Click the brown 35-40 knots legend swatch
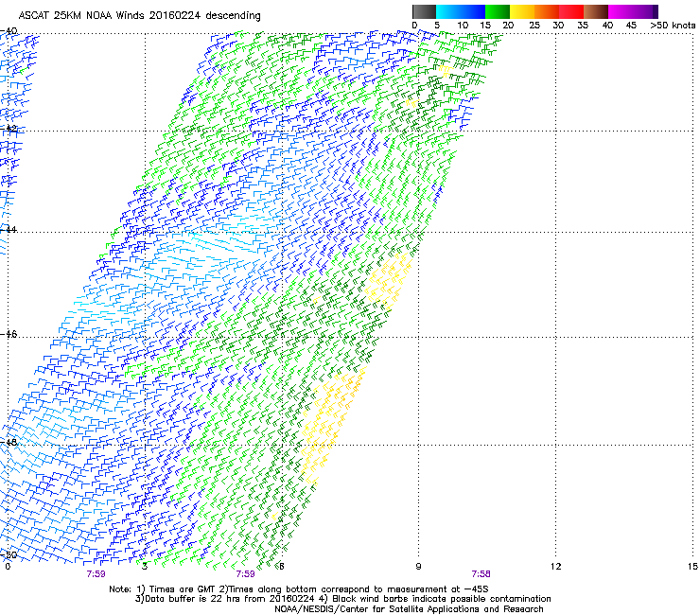Screen dimensions: 700x615 [x=596, y=11]
